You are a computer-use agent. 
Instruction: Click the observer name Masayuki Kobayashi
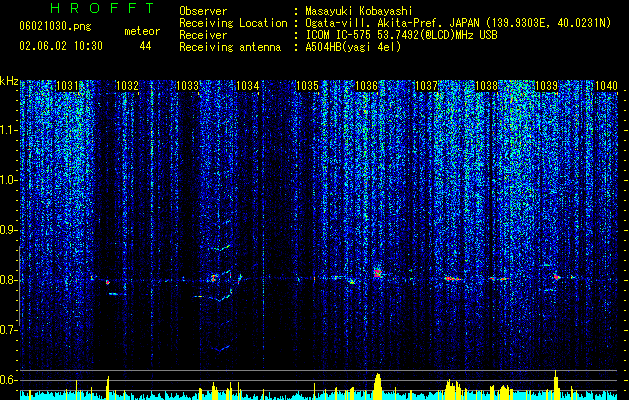pos(359,11)
